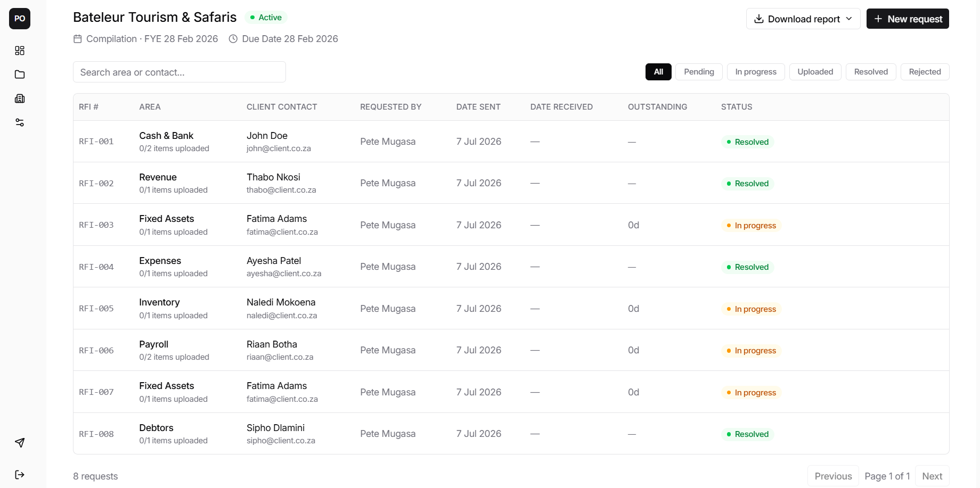Show only Rejected requests
This screenshot has height=488, width=980.
925,72
